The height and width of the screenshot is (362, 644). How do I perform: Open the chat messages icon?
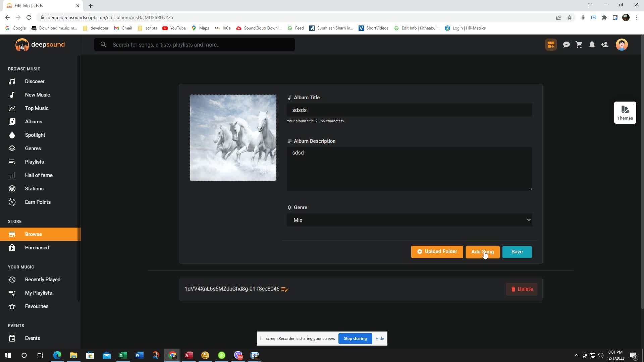(566, 45)
